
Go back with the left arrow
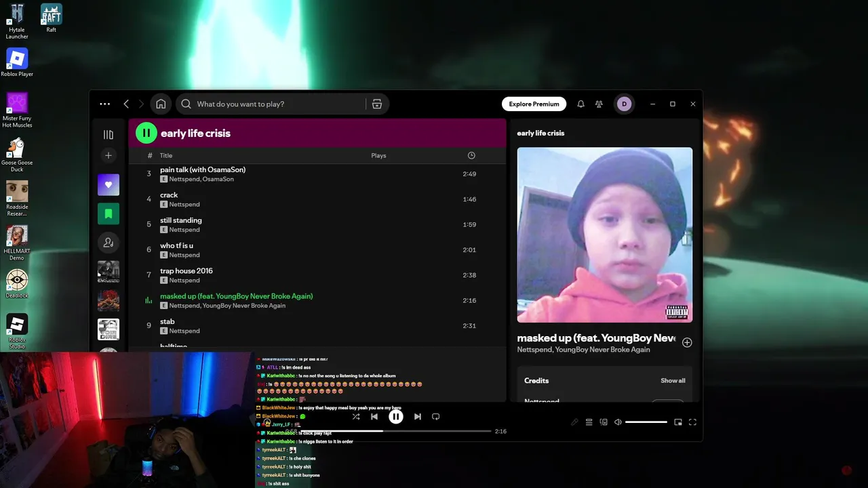(126, 104)
